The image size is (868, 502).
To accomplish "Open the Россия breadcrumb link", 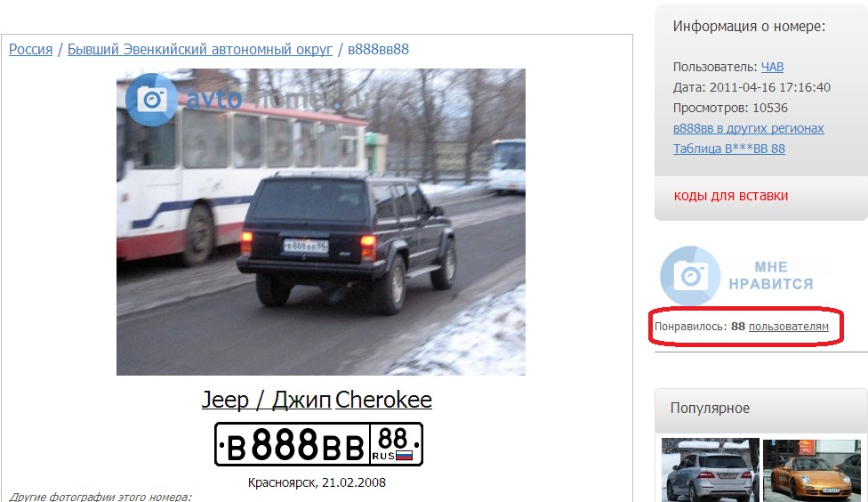I will click(30, 49).
